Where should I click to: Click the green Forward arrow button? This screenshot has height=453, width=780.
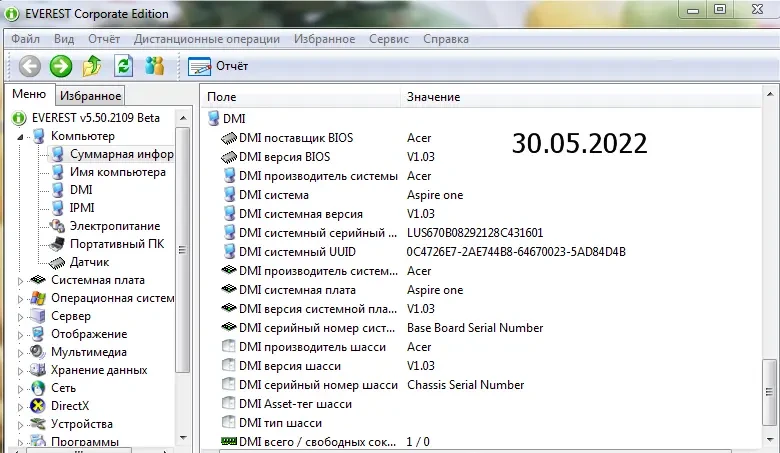61,66
